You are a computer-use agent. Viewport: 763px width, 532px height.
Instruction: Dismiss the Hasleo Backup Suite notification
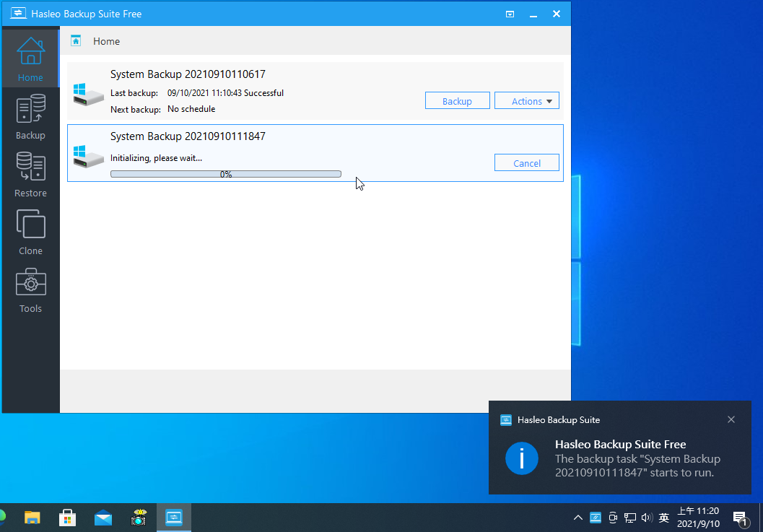(731, 419)
